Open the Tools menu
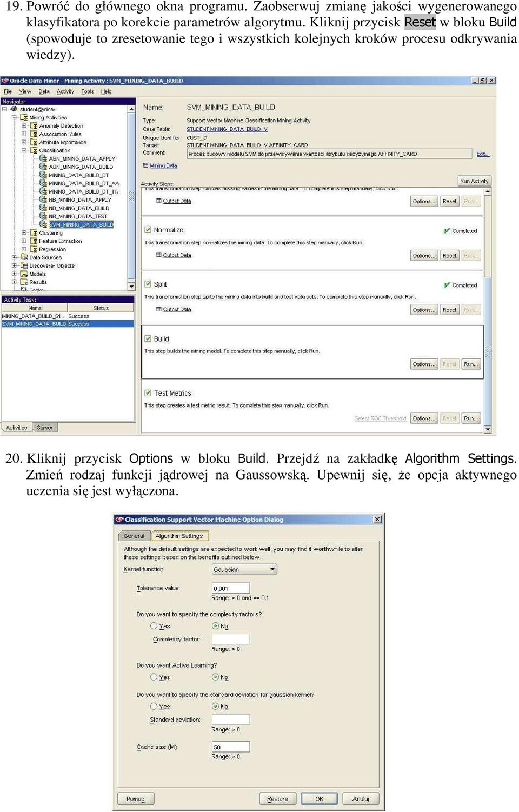Screen dimensions: 519x812 88,91
